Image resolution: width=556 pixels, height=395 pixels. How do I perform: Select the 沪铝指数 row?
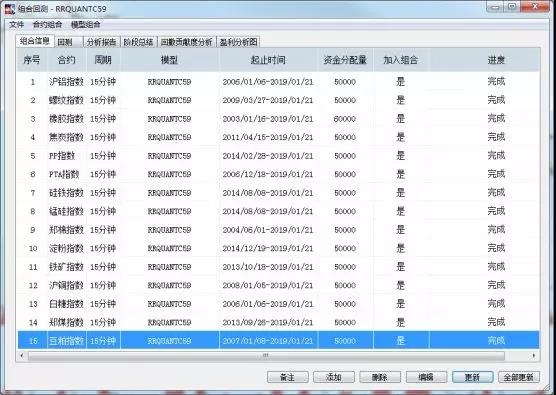point(278,82)
